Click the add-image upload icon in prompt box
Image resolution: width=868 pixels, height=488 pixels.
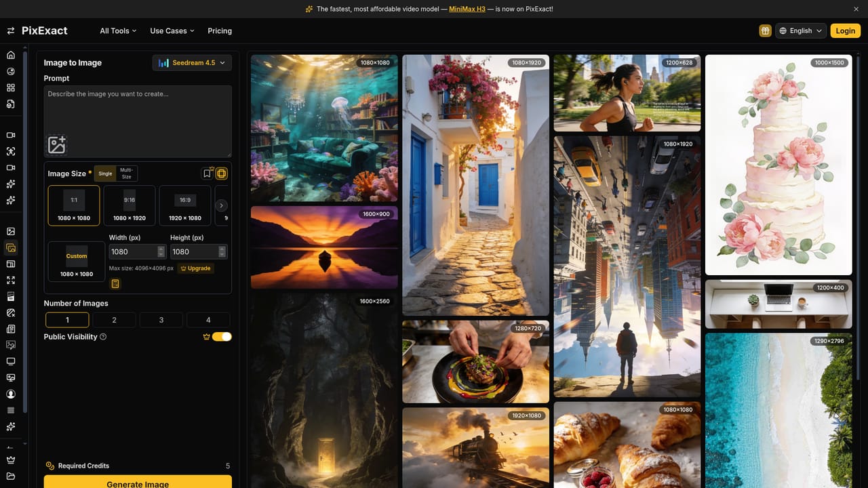pos(57,144)
